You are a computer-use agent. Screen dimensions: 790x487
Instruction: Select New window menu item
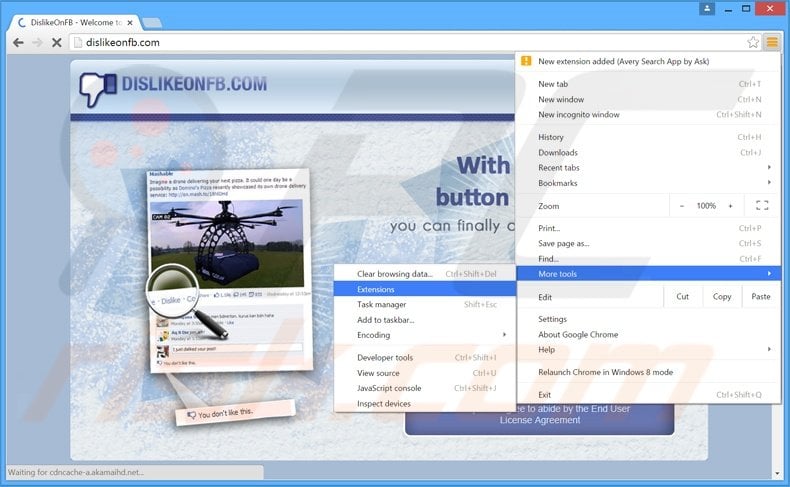coord(649,99)
